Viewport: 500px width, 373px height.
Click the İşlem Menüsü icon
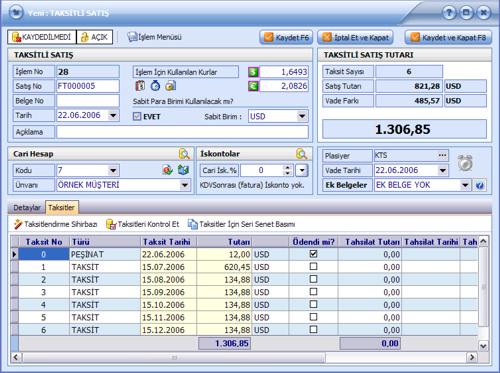(x=132, y=37)
